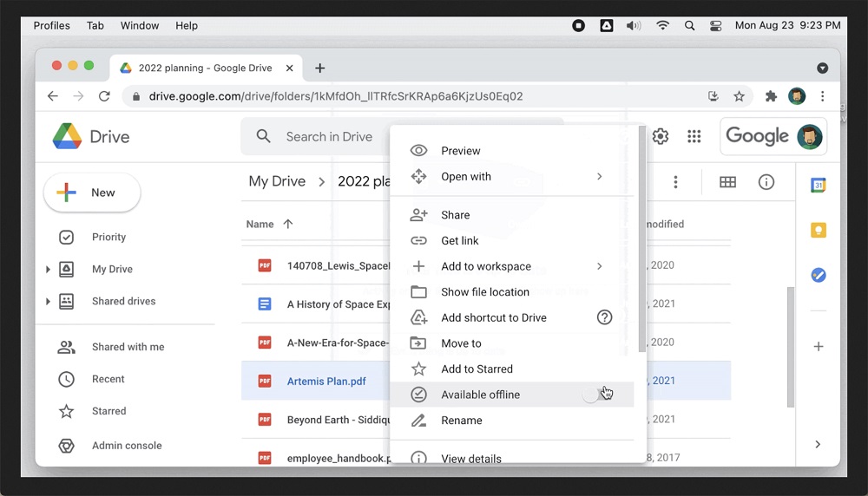This screenshot has height=496, width=868.
Task: Click the Add to Starred star icon
Action: pos(418,369)
